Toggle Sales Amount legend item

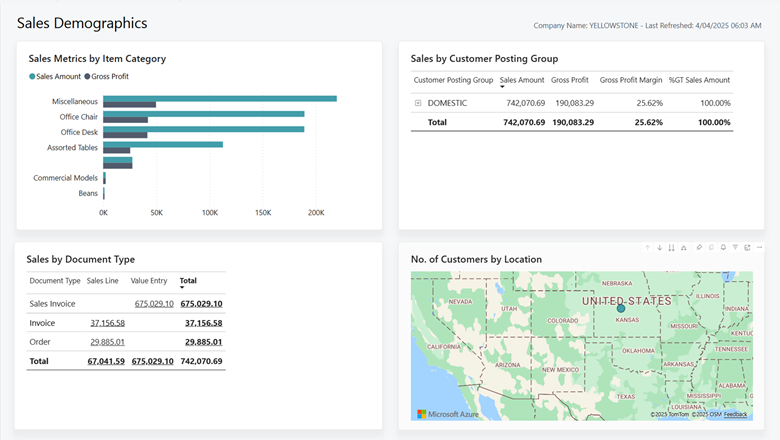pyautogui.click(x=56, y=76)
